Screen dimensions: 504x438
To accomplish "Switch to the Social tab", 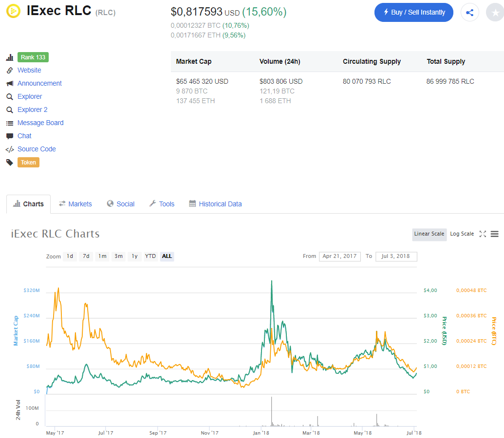I will coord(121,204).
